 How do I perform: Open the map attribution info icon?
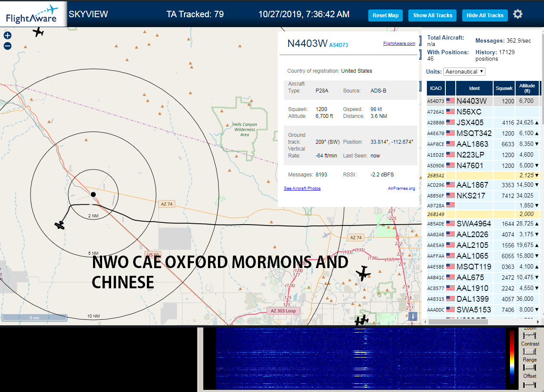pos(413,316)
